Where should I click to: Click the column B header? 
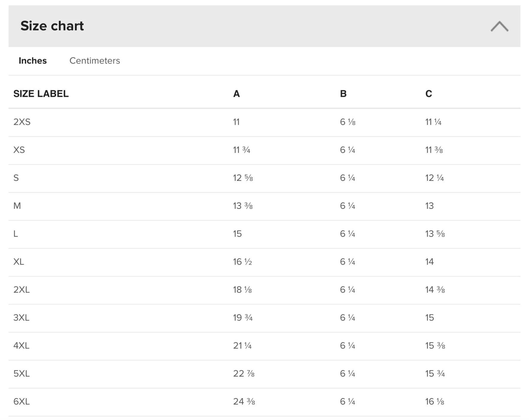coord(343,94)
